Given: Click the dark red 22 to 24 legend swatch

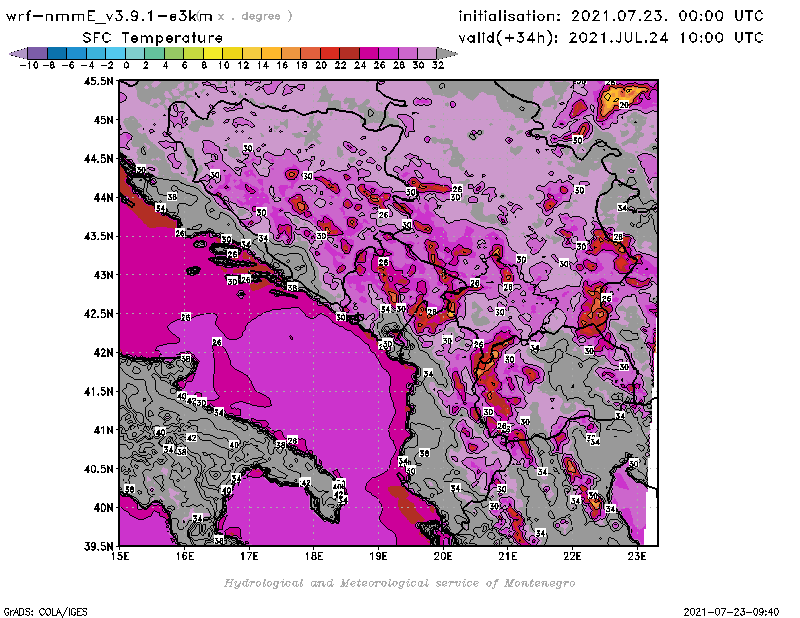Looking at the screenshot, I should tap(349, 53).
